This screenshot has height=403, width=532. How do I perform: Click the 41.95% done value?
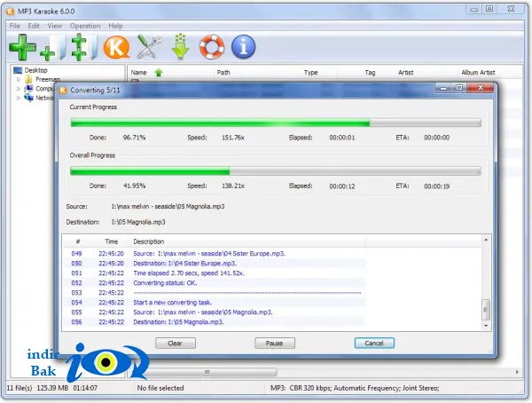134,186
